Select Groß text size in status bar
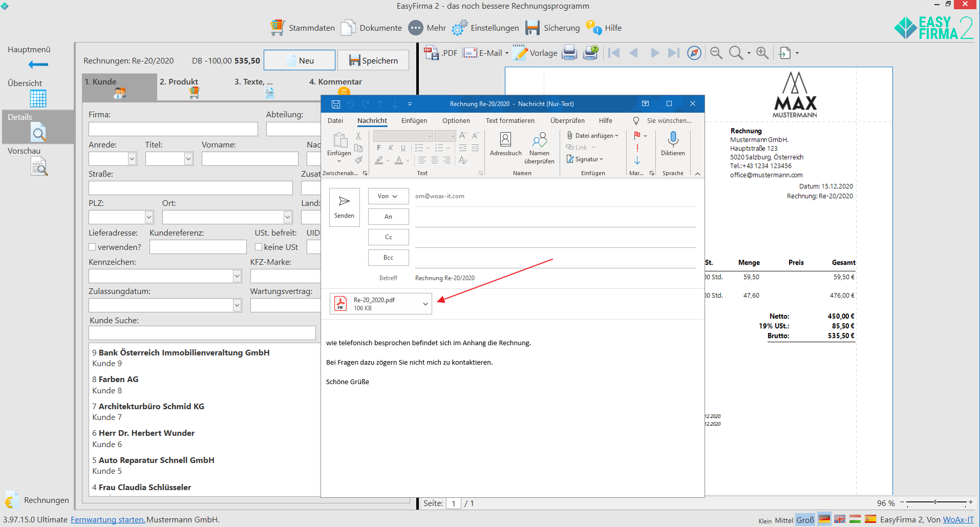The height and width of the screenshot is (527, 980). click(805, 520)
